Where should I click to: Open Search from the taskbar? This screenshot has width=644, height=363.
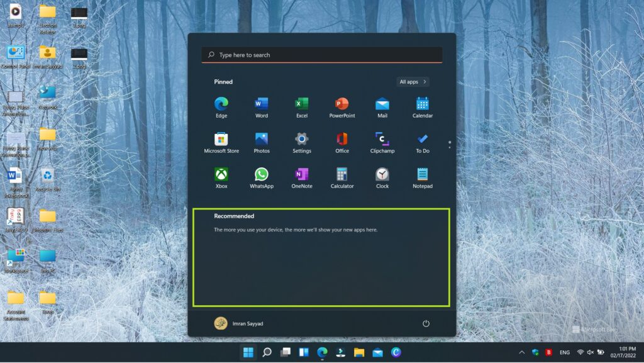267,352
